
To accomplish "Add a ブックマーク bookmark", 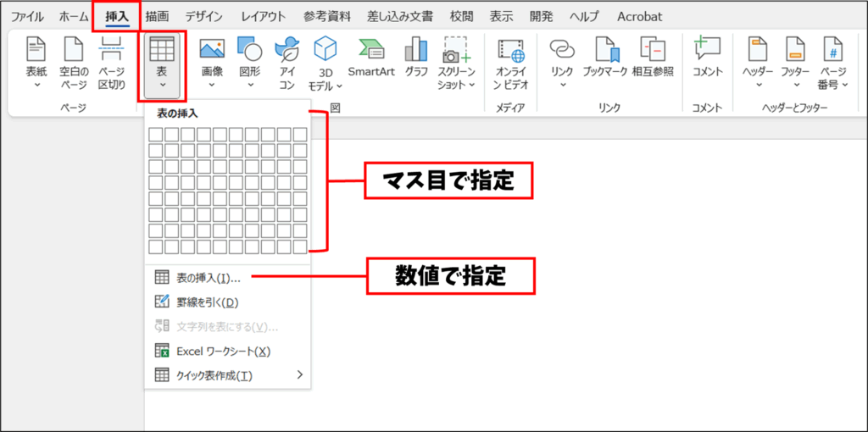I will coord(605,58).
